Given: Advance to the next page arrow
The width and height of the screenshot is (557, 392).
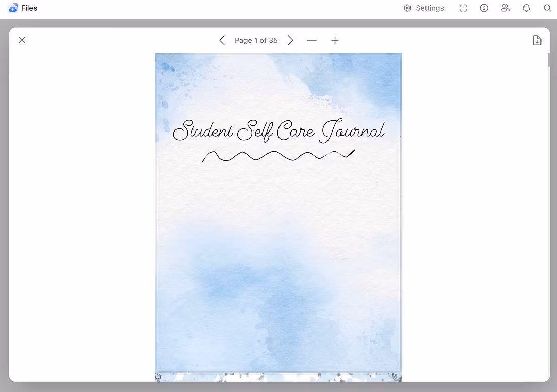Looking at the screenshot, I should point(290,40).
